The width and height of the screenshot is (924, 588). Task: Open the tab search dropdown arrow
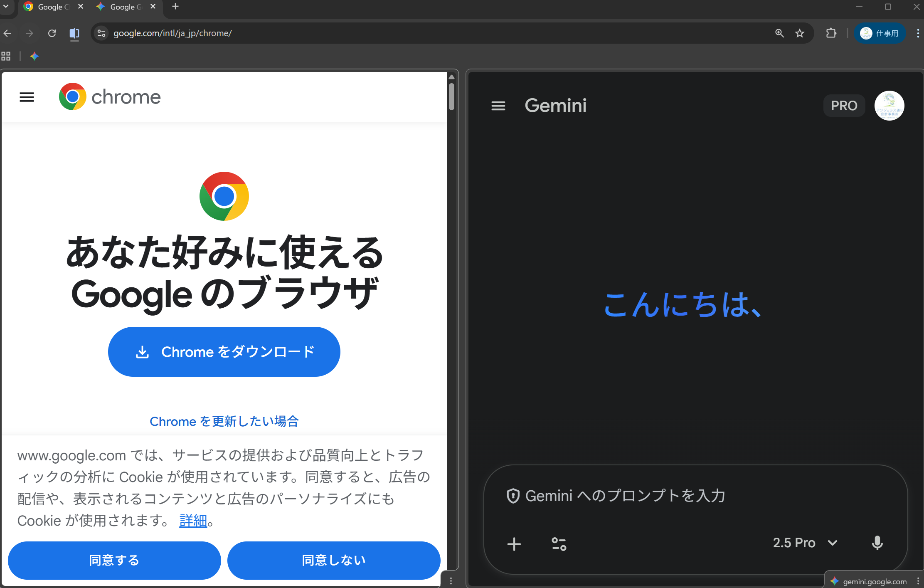6,7
